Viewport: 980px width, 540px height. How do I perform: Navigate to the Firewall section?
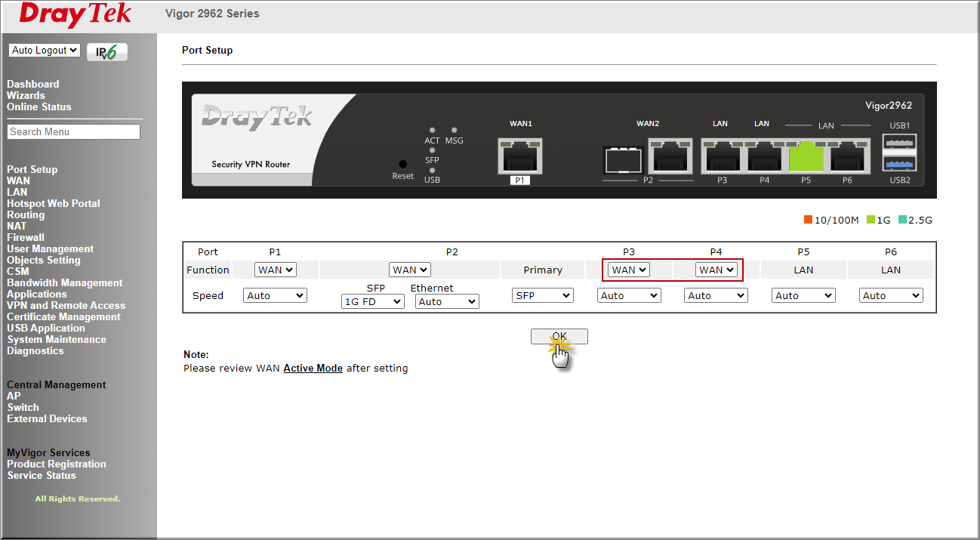pyautogui.click(x=25, y=237)
